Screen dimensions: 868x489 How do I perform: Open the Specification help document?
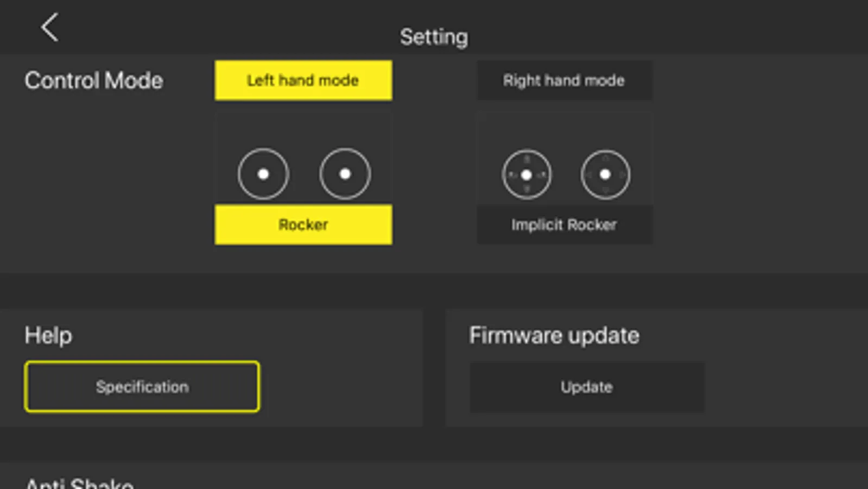[142, 387]
